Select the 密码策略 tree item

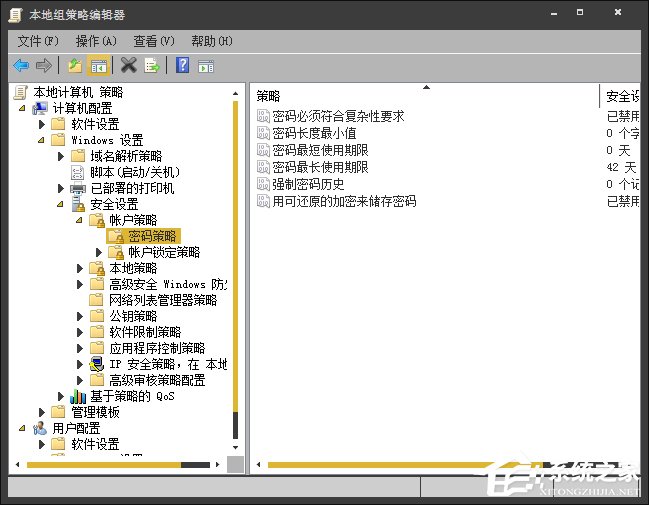[x=144, y=236]
